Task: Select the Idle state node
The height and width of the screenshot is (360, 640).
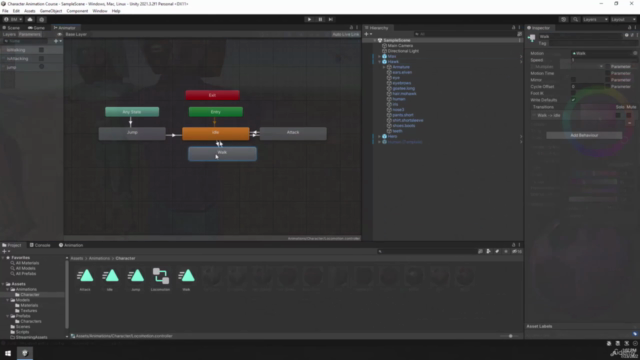Action: (216, 133)
